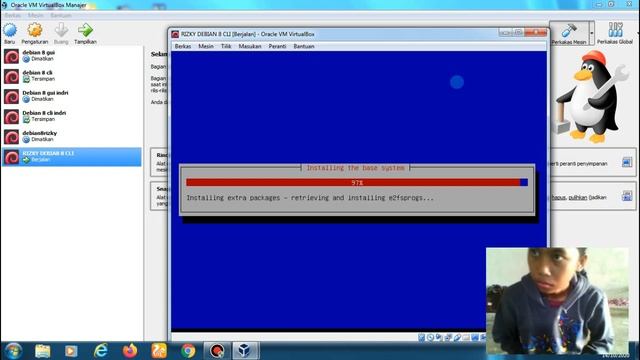Screen dimensions: 640x360
Task: Open the Windows Start menu
Action: point(13,351)
